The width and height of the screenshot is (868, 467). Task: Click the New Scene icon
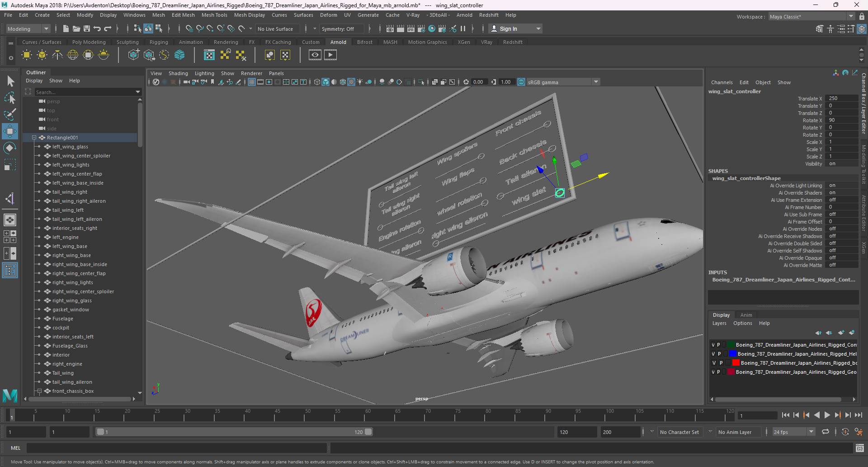click(x=66, y=29)
